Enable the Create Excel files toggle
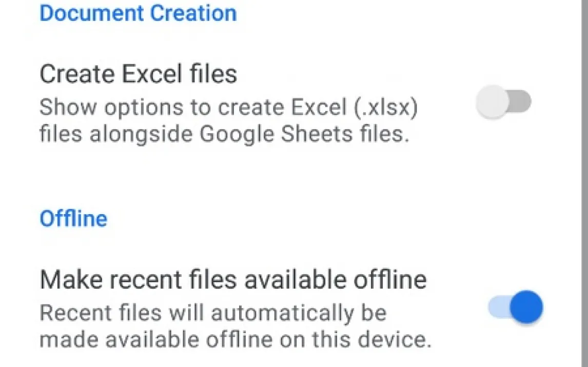This screenshot has width=588, height=367. (x=503, y=103)
